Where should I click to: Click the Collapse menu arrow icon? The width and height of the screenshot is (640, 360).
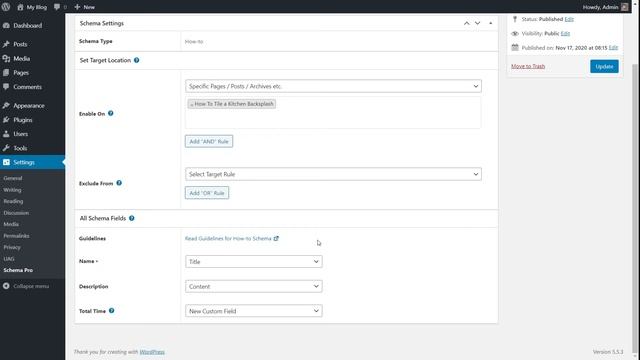pyautogui.click(x=6, y=286)
